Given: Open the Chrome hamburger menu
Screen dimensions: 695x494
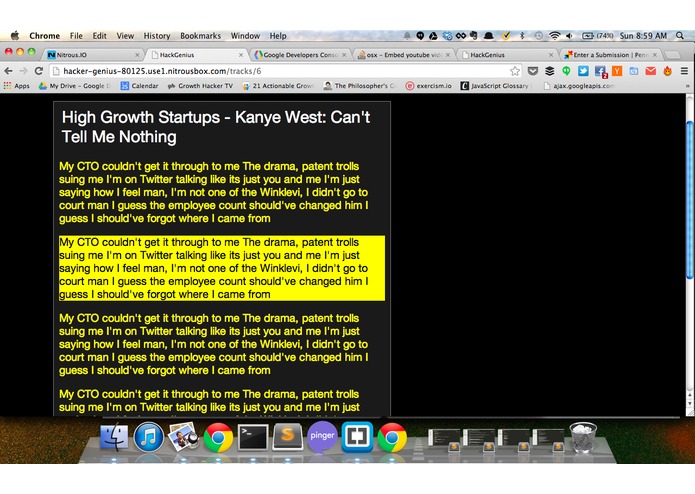Looking at the screenshot, I should pyautogui.click(x=684, y=71).
